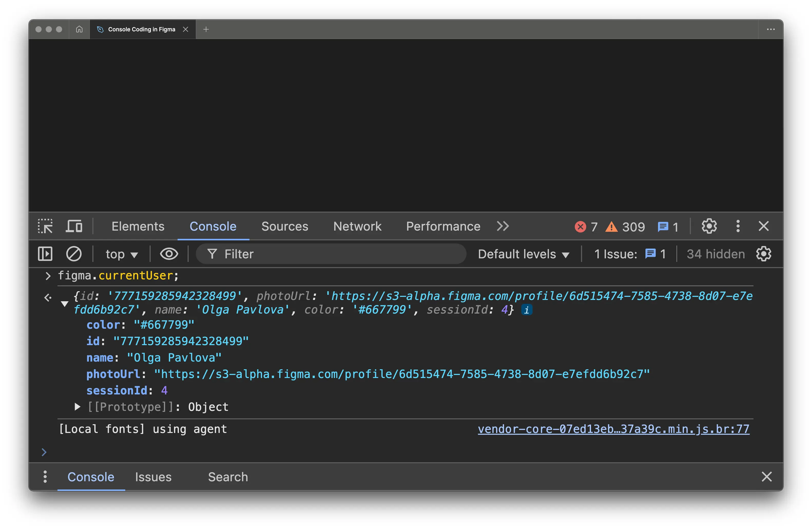Switch to the Network tab
812x529 pixels.
[x=357, y=226]
